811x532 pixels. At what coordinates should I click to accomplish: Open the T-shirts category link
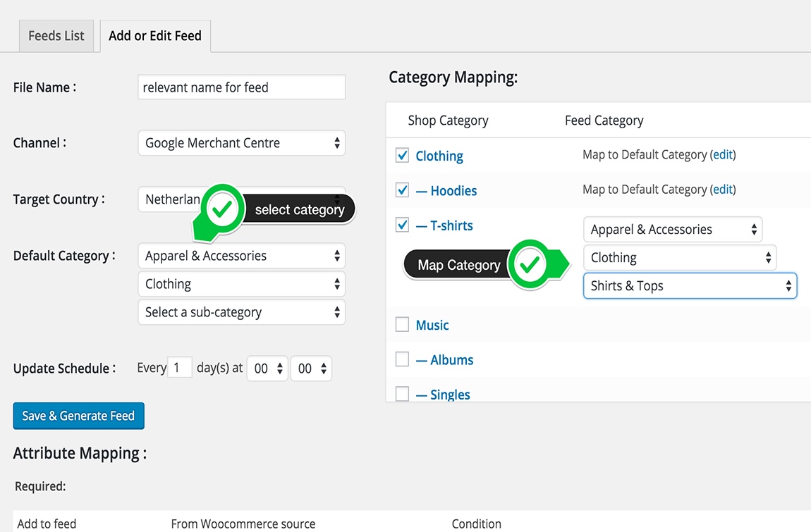click(444, 225)
